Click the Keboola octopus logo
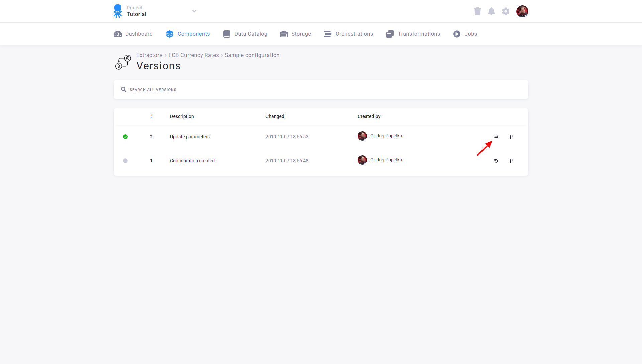 coord(117,11)
